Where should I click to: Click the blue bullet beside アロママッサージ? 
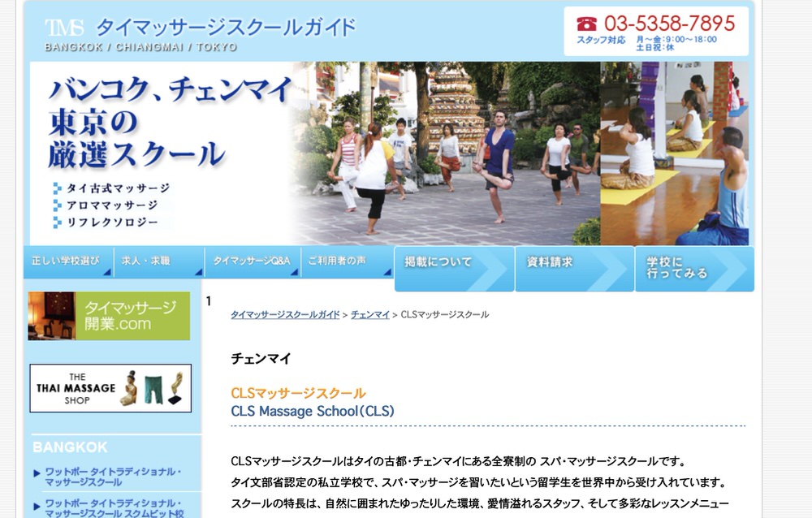pos(58,205)
